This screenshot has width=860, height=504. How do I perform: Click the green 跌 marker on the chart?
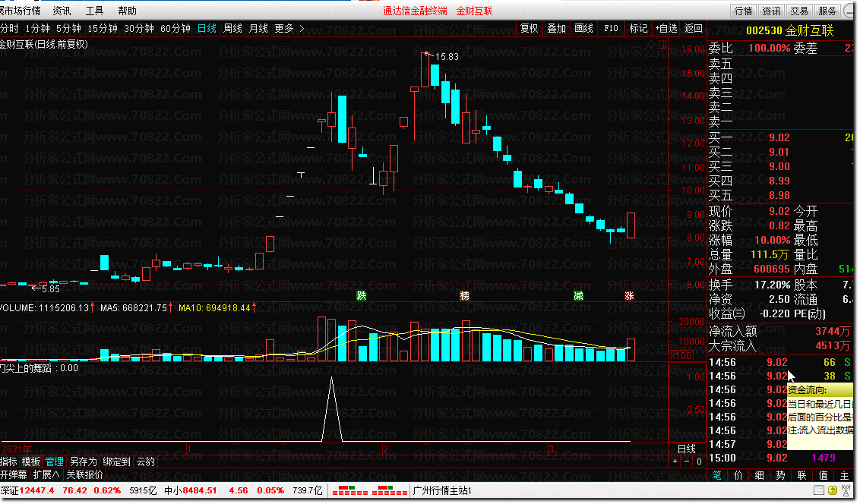tap(361, 296)
